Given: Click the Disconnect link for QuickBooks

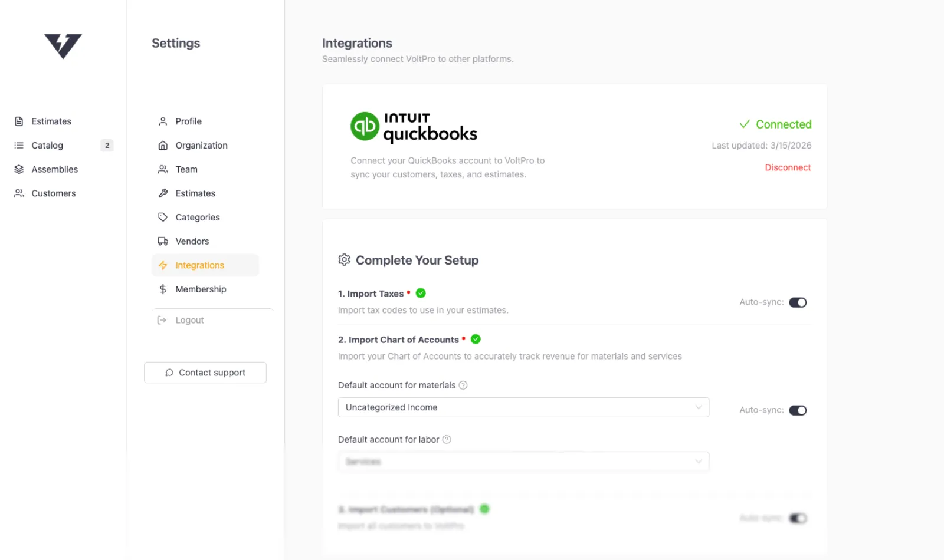Looking at the screenshot, I should point(788,167).
